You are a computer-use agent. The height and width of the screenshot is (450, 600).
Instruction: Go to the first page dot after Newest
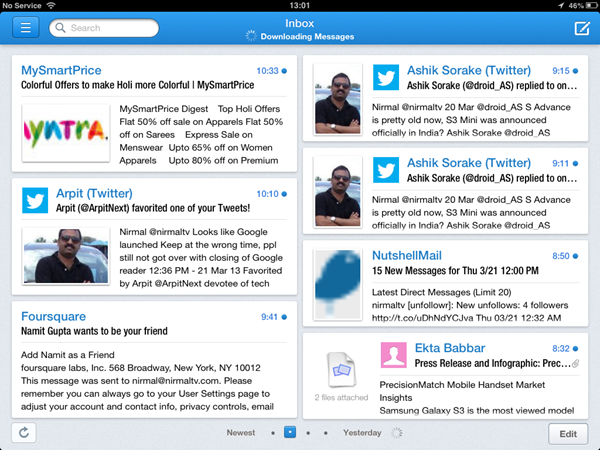click(273, 433)
